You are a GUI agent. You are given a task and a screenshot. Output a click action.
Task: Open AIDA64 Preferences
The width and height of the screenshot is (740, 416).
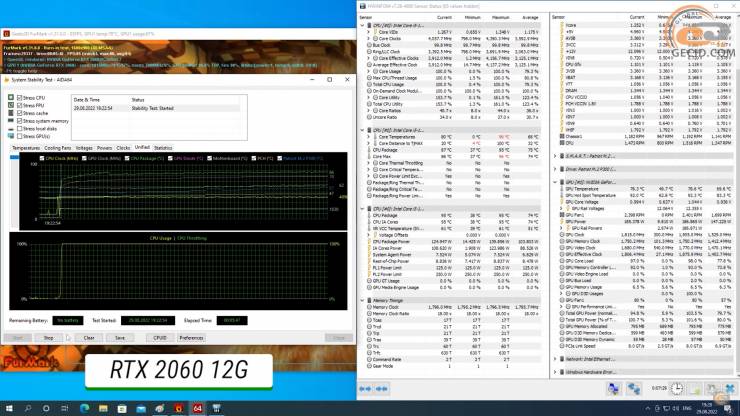192,338
